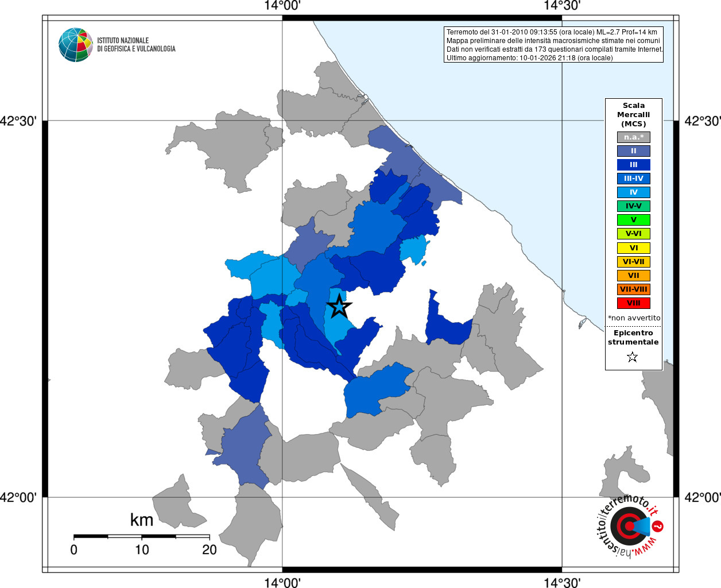Select the VII-VIII dark orange legend swatch
Viewport: 721px width, 588px height.
634,289
